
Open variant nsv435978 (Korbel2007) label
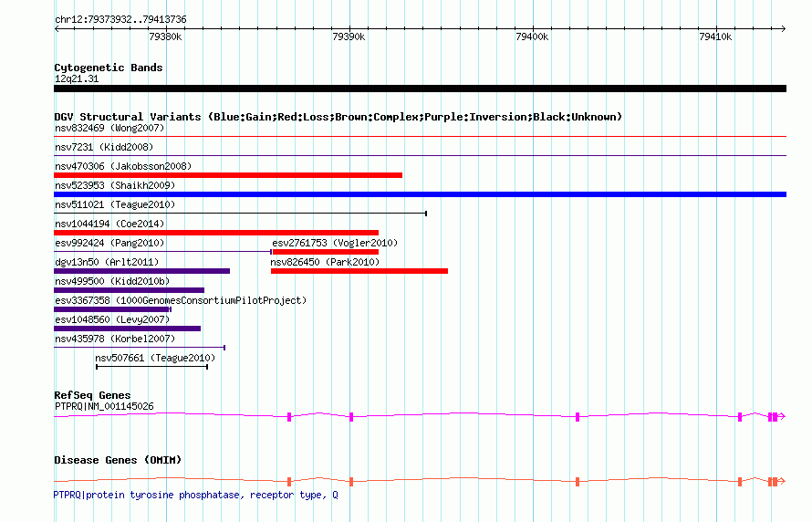[x=115, y=339]
